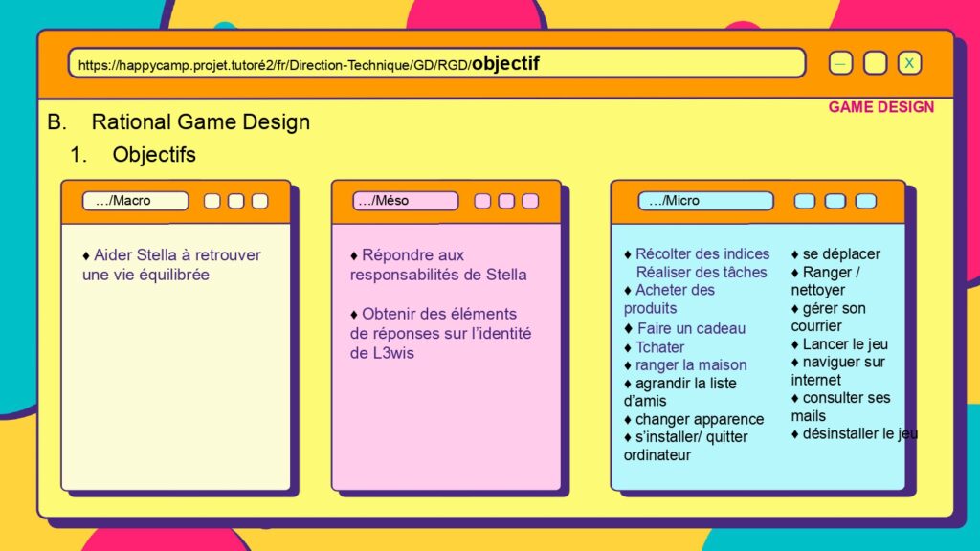Click the 'Faire un cadeau' item
This screenshot has height=551, width=980.
click(685, 329)
